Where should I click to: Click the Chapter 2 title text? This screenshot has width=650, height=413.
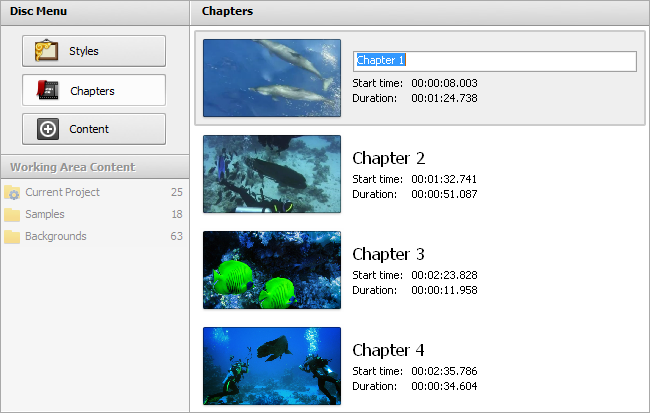pyautogui.click(x=388, y=158)
